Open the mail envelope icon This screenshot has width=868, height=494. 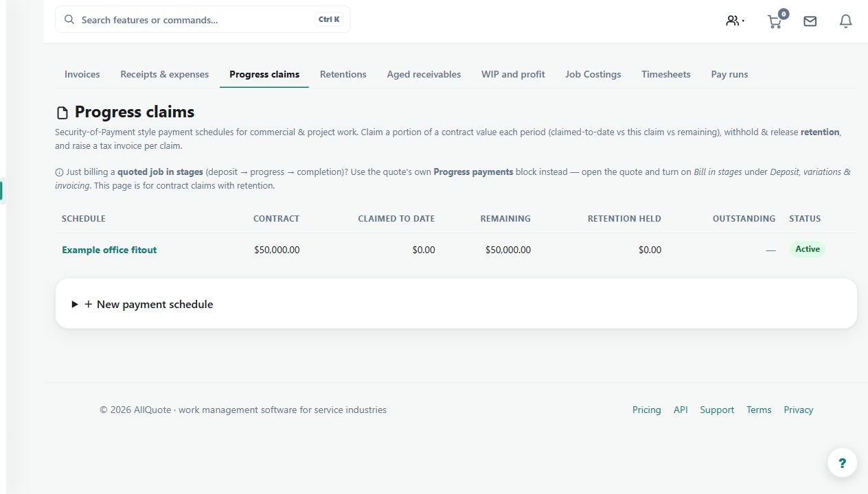(810, 21)
